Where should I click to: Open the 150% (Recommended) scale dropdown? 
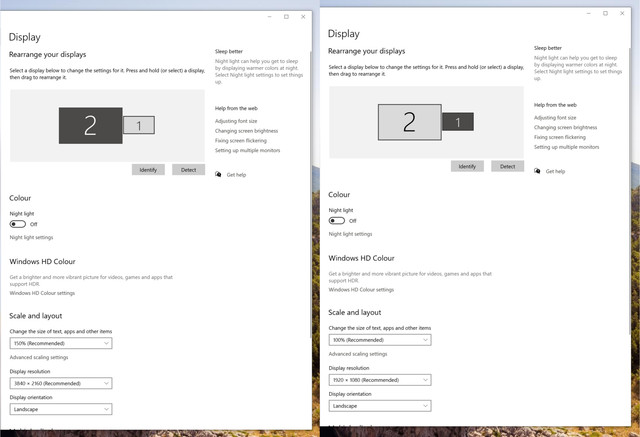click(x=61, y=343)
